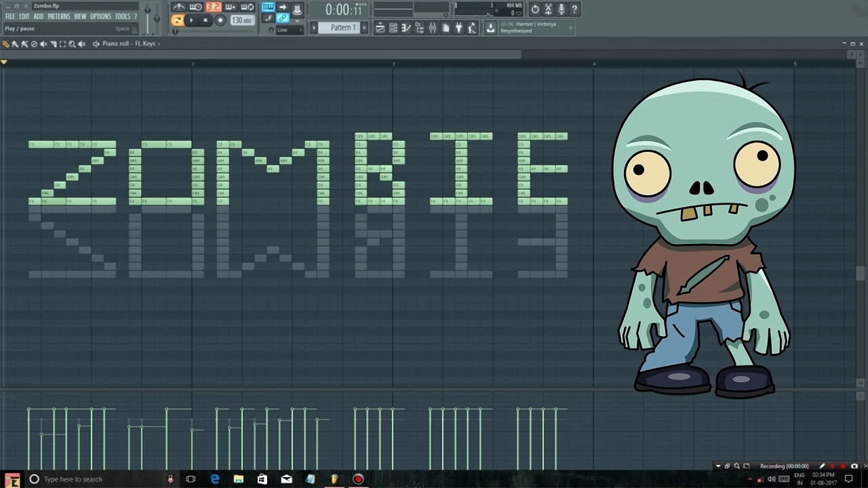
Task: Click the add new pattern plus
Action: pos(364,28)
